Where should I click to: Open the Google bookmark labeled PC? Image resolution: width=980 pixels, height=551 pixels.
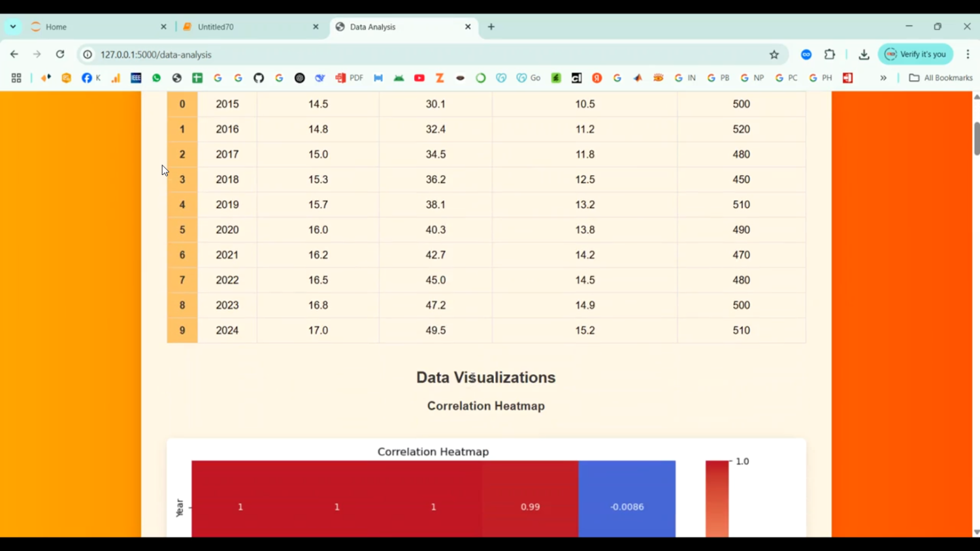(786, 78)
